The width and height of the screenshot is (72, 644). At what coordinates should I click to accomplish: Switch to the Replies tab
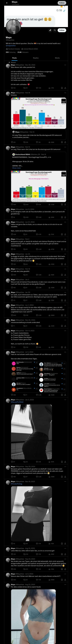tap(36, 58)
